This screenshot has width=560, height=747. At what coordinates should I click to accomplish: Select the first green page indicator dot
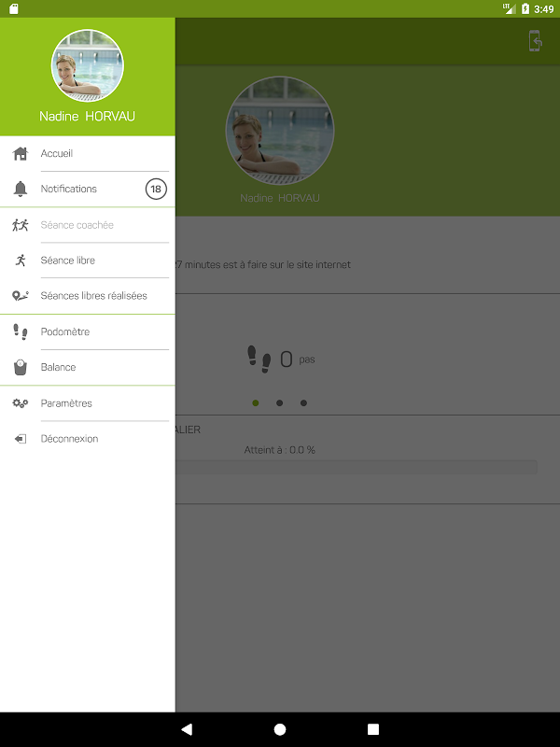click(x=256, y=403)
